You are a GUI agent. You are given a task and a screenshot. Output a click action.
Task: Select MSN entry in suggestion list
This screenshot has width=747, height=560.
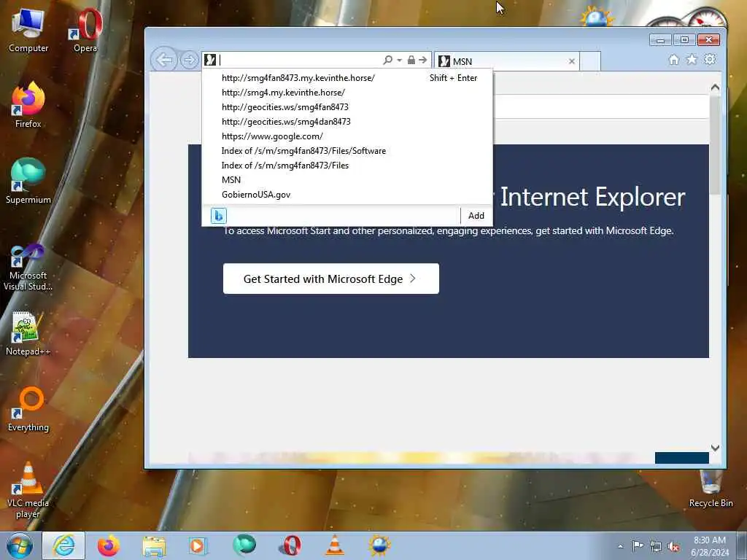click(347, 180)
